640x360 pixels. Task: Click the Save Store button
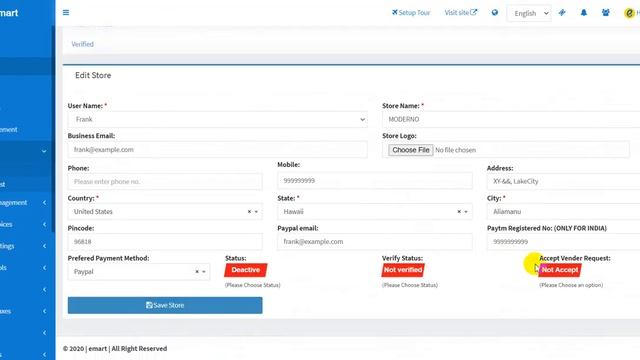pyautogui.click(x=165, y=305)
